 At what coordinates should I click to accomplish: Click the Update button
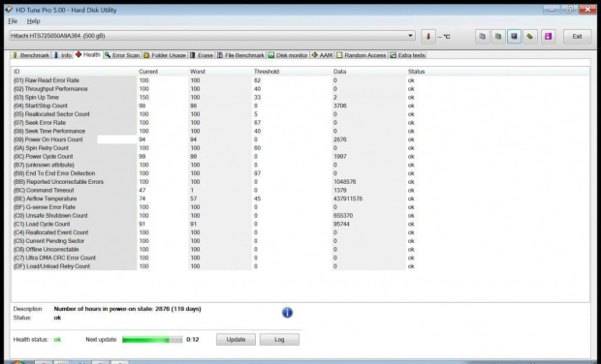pos(236,340)
